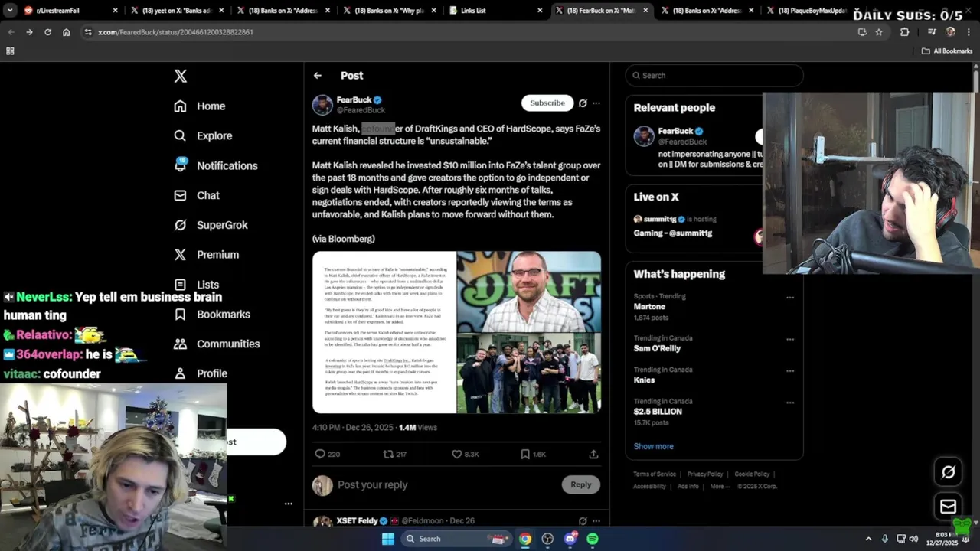Click Grok explain icon on FearBuck post

pyautogui.click(x=583, y=103)
